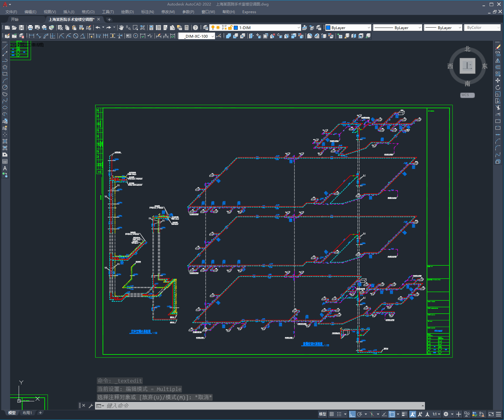Save the drawing with the floppy icon
The width and height of the screenshot is (504, 420).
point(21,28)
